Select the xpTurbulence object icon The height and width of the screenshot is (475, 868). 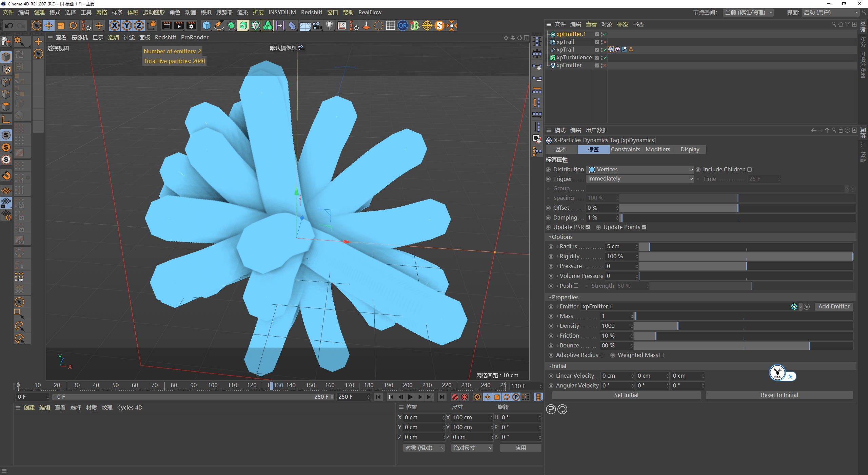[x=553, y=57]
